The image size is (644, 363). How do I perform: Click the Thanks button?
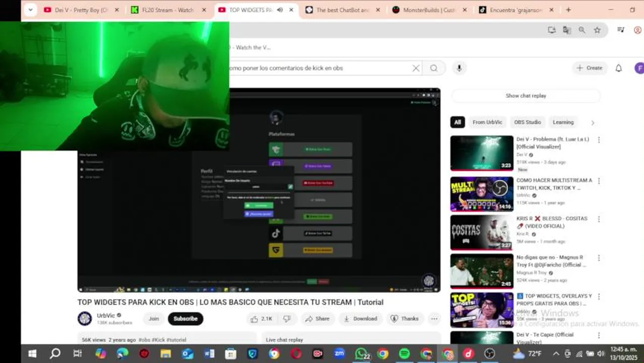coord(405,319)
